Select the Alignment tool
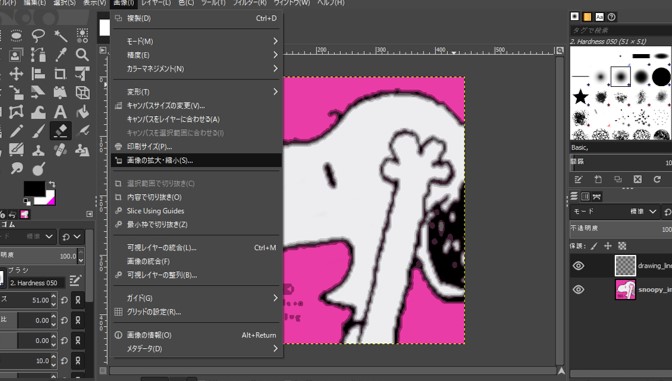This screenshot has height=381, width=672. [x=38, y=74]
